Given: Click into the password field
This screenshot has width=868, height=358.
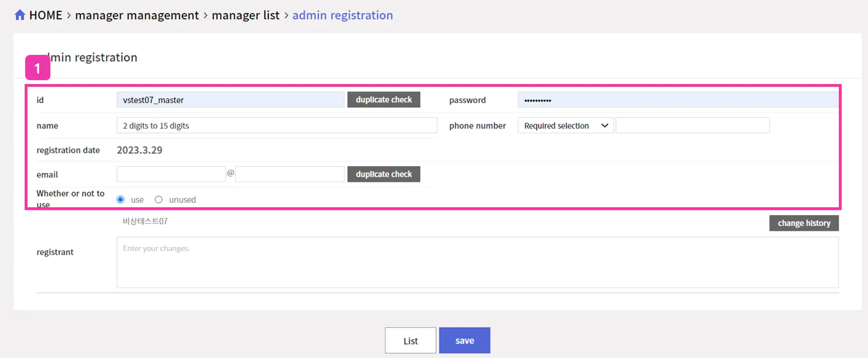Looking at the screenshot, I should tap(677, 100).
